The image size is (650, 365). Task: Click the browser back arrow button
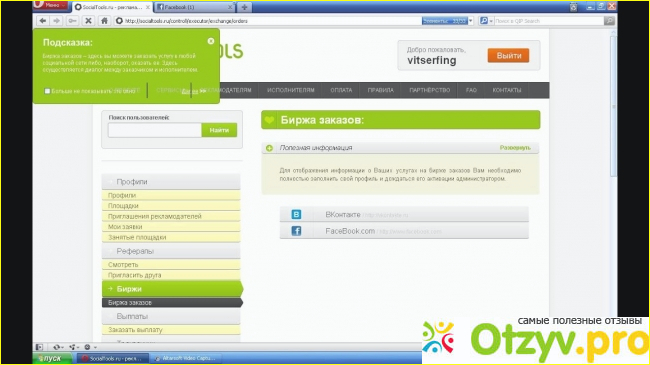(x=43, y=21)
